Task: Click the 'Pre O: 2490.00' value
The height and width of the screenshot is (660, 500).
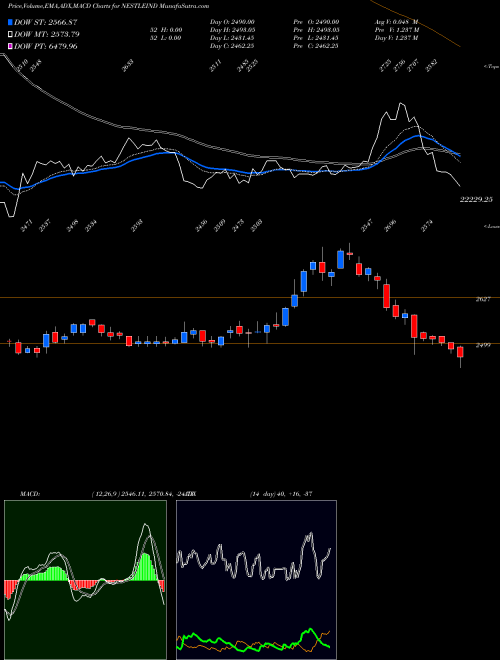Action: 316,22
